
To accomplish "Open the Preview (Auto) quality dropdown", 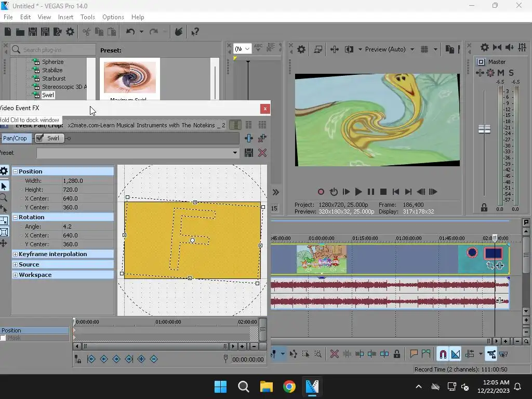I will pyautogui.click(x=412, y=49).
